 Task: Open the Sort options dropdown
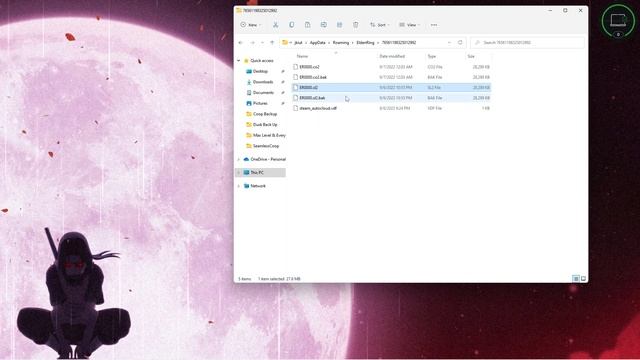coord(380,25)
